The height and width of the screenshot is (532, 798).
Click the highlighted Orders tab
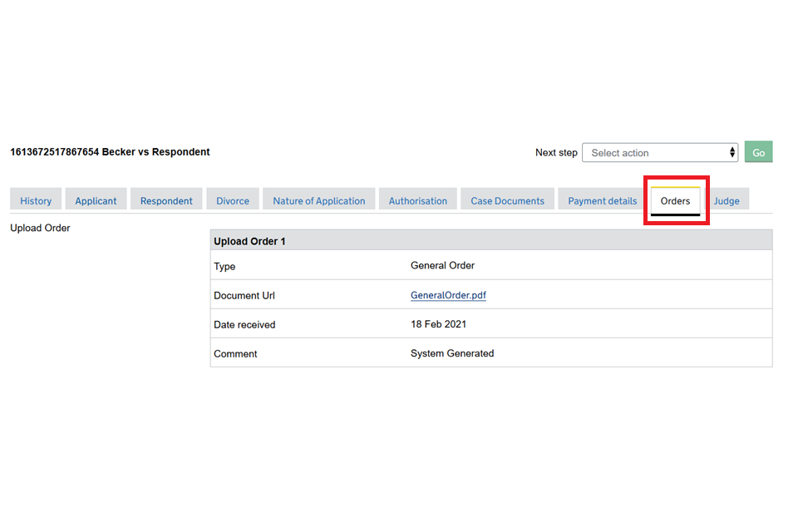pos(675,200)
